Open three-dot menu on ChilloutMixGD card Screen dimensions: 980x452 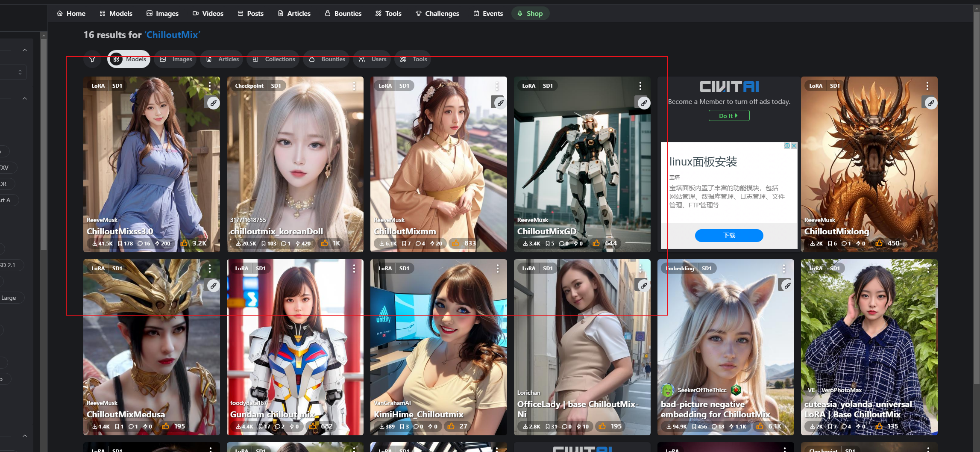tap(640, 86)
